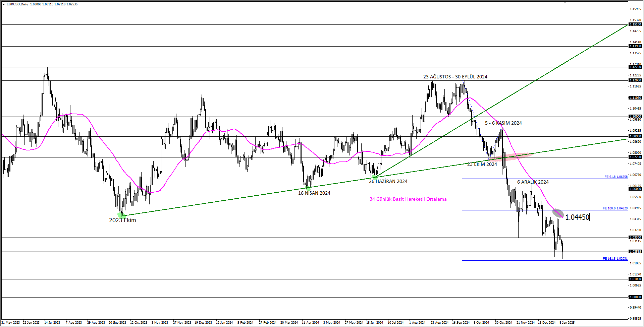The height and width of the screenshot is (327, 644).
Task: Click the '8 Jan 2025' date on time axis
Action: pos(567,323)
